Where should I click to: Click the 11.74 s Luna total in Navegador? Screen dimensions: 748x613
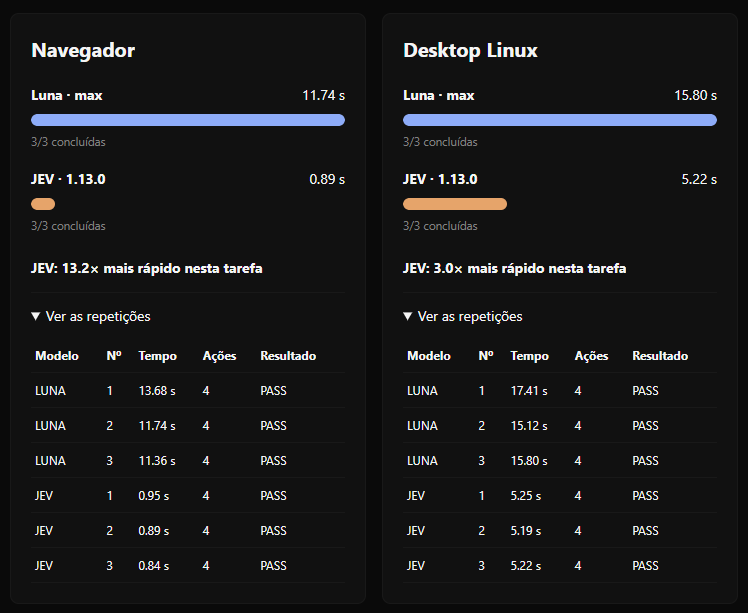323,95
